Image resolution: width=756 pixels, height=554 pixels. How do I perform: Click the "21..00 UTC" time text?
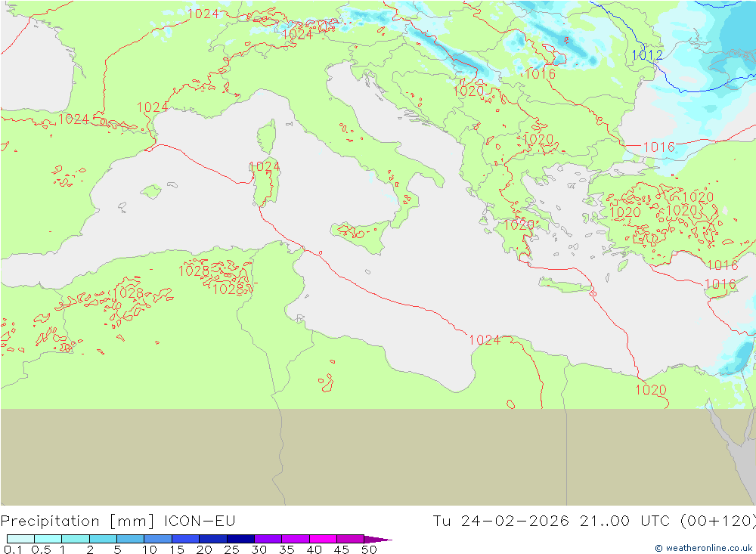tap(625, 522)
